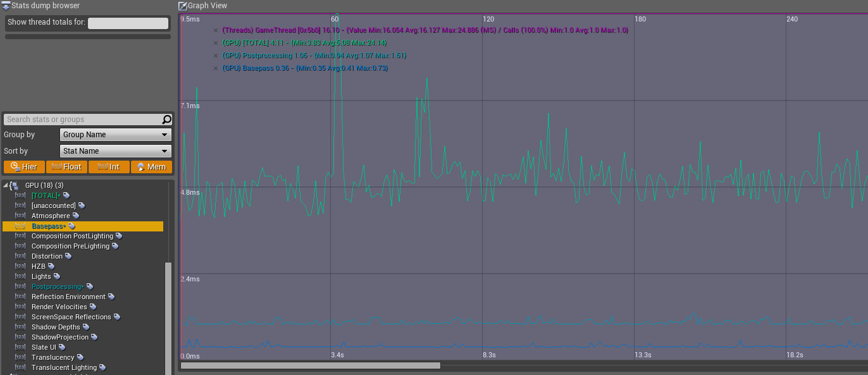Viewport: 868px width, 375px height.
Task: Click [123] icon before Reflection Environment
Action: 20,297
